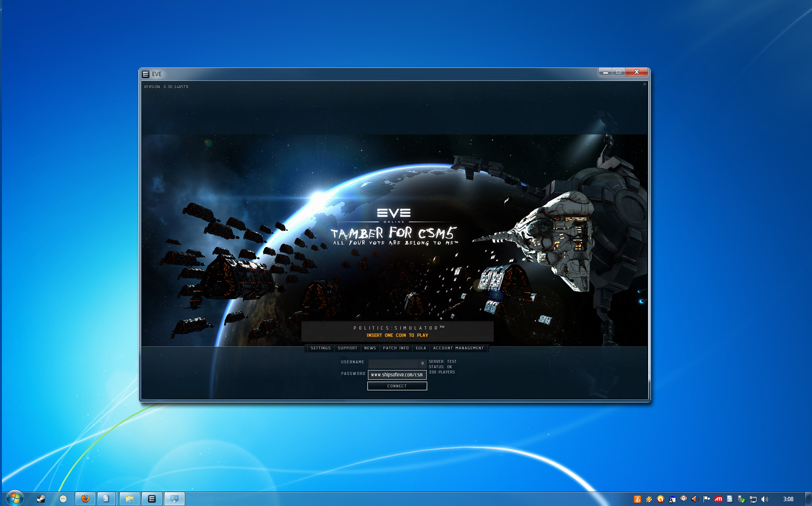Open the EULA menu tab
The image size is (812, 506).
point(421,348)
